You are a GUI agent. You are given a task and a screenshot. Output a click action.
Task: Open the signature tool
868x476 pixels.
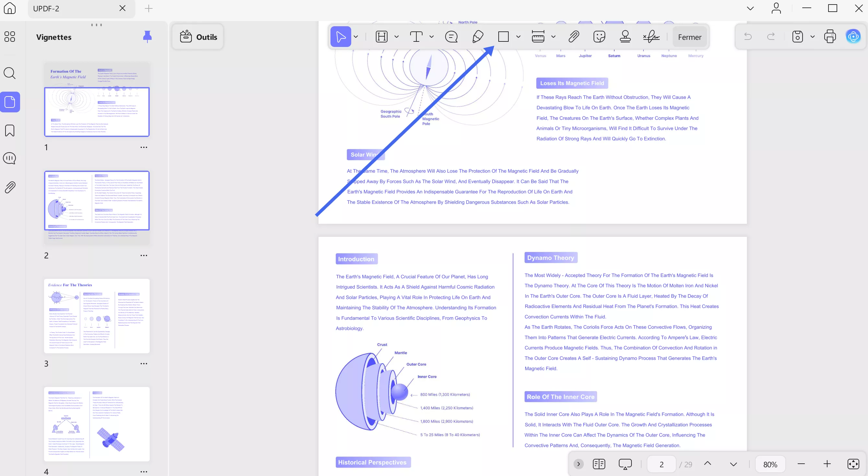point(651,36)
